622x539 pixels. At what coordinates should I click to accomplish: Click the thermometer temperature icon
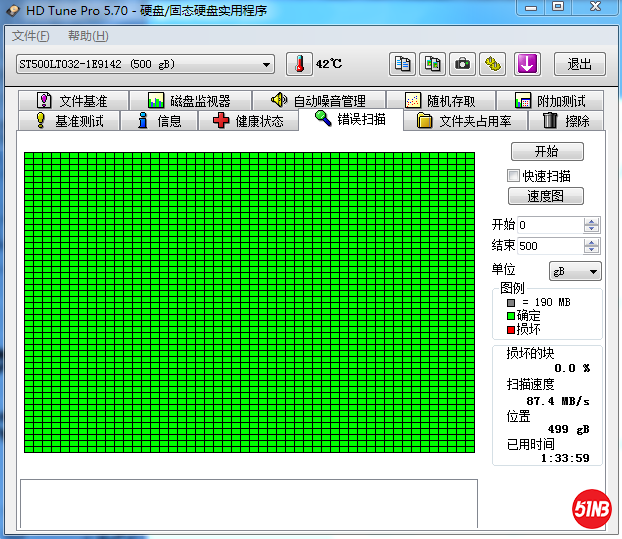299,64
